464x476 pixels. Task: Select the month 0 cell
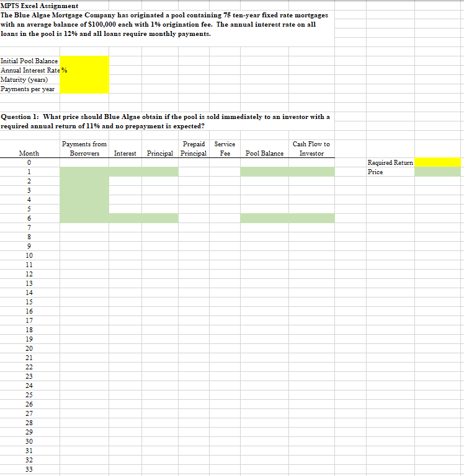coord(30,162)
